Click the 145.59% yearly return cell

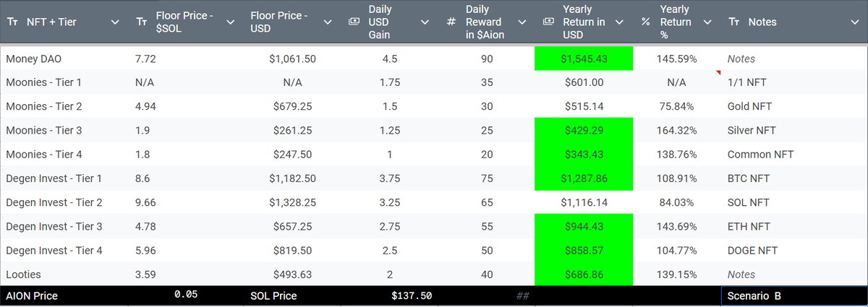(x=677, y=59)
